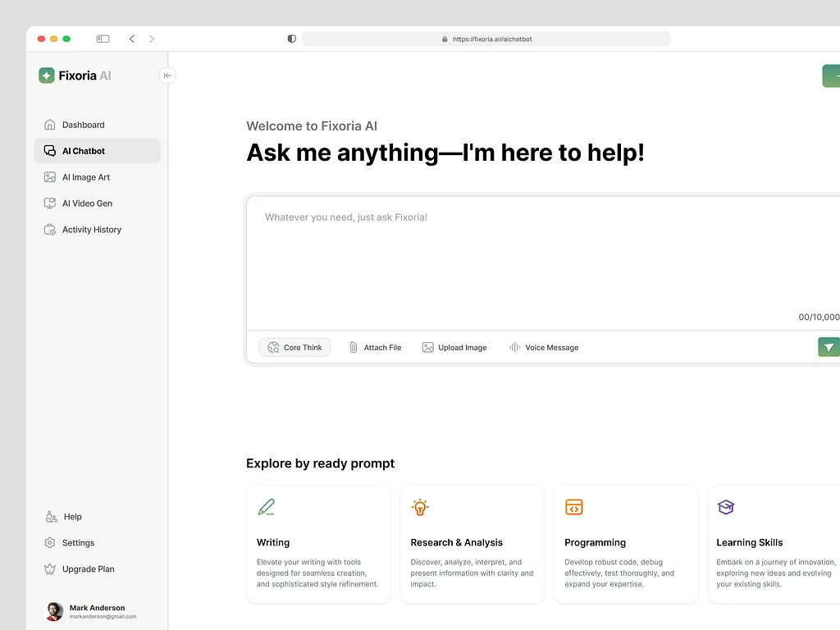840x630 pixels.
Task: Open the Research & Analysis prompt card
Action: coord(472,544)
